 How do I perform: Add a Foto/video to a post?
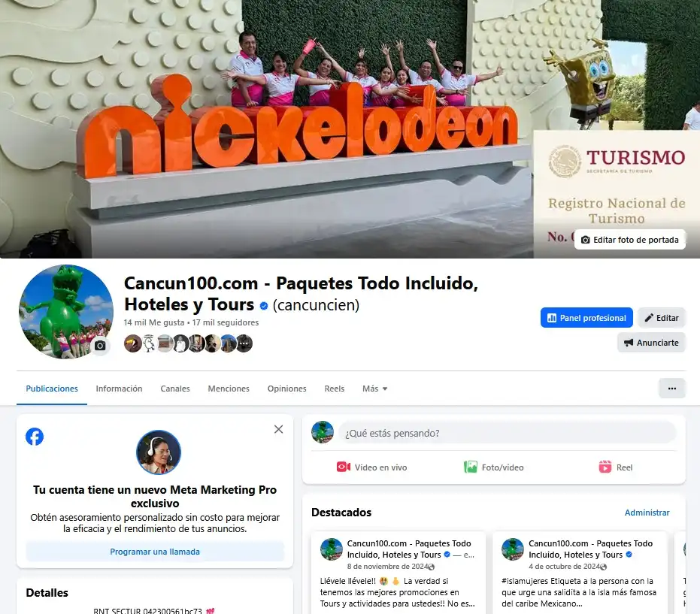pyautogui.click(x=493, y=467)
